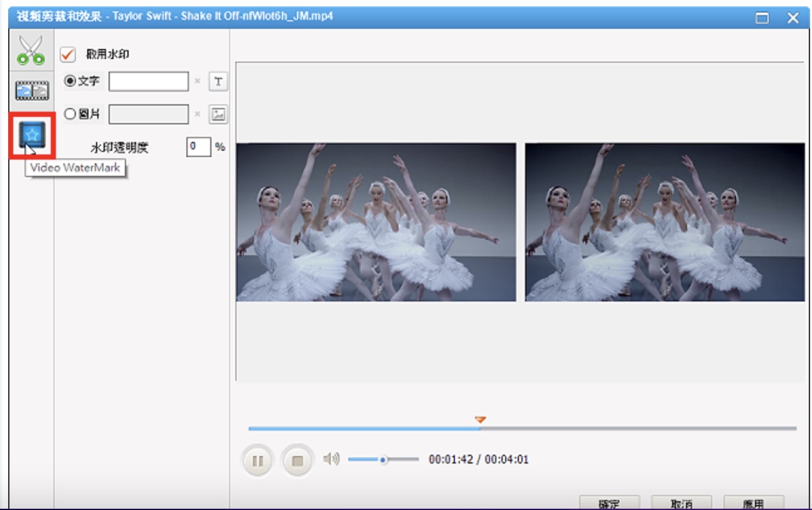The width and height of the screenshot is (812, 510).
Task: Select the 文字 radio button
Action: 70,81
